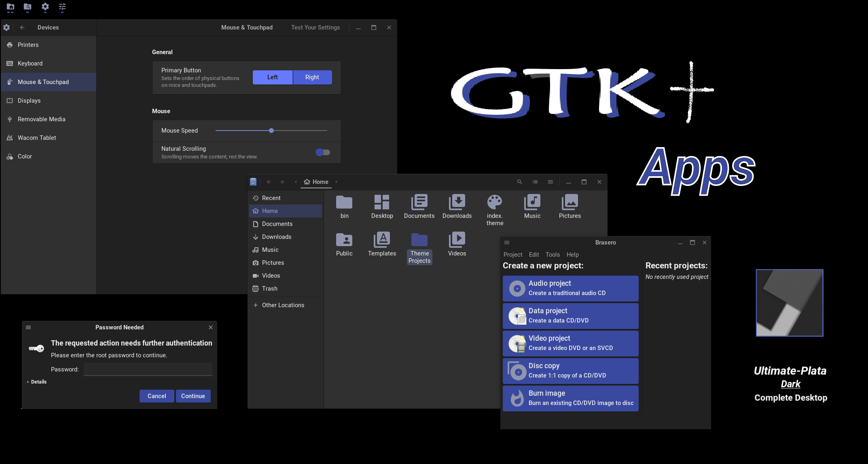Open Printers in Settings sidebar
The width and height of the screenshot is (868, 464).
(49, 45)
